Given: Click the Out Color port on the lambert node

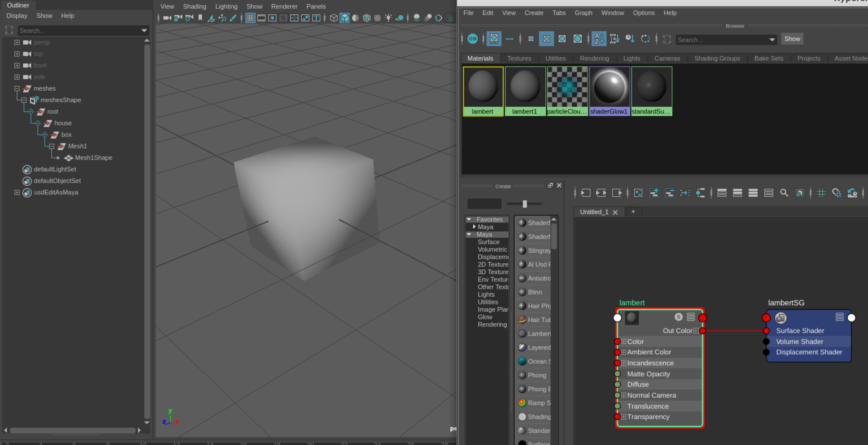Looking at the screenshot, I should click(703, 331).
